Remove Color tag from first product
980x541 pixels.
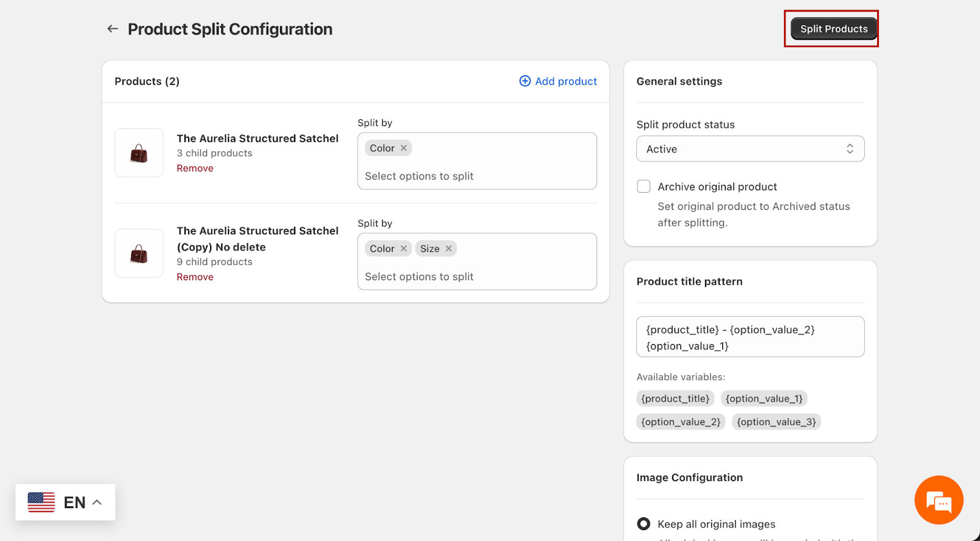tap(404, 148)
